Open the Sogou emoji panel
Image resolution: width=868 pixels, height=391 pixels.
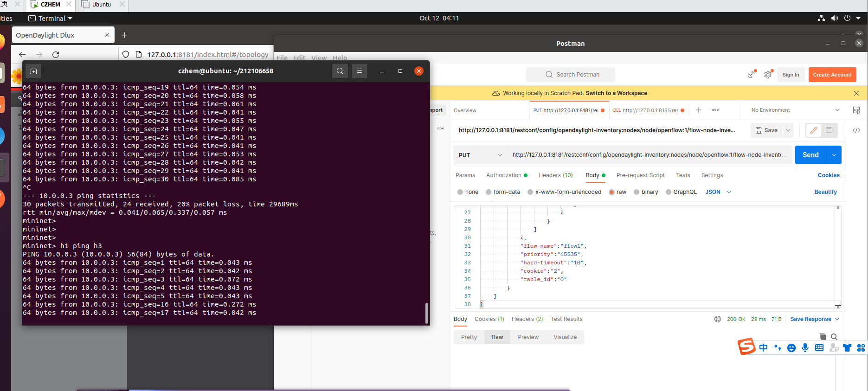click(x=791, y=348)
